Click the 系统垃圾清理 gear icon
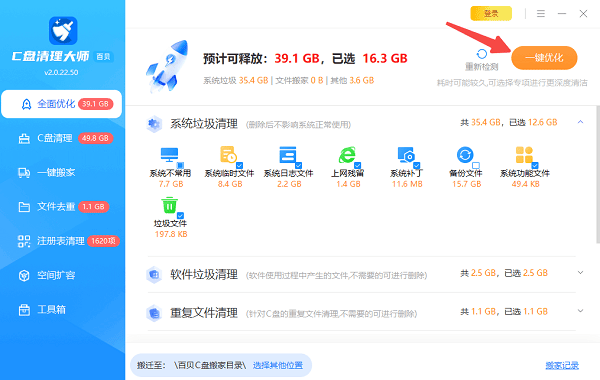600x380 pixels. [154, 124]
